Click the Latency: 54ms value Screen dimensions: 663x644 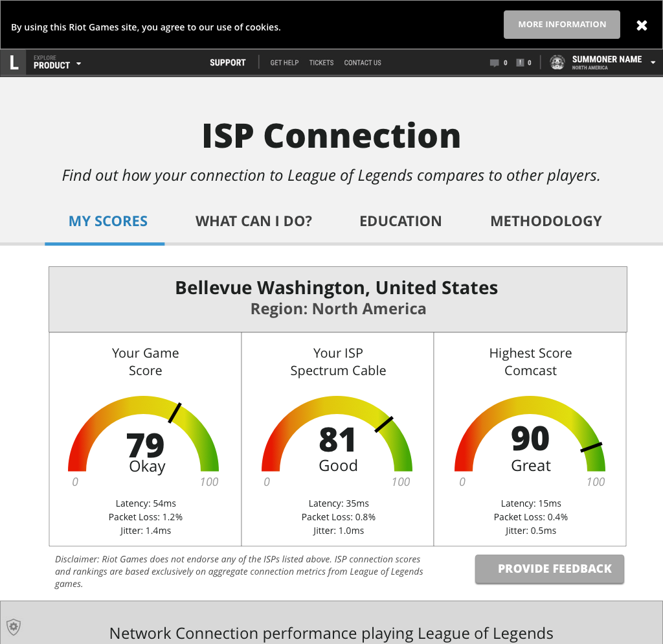[x=146, y=503]
